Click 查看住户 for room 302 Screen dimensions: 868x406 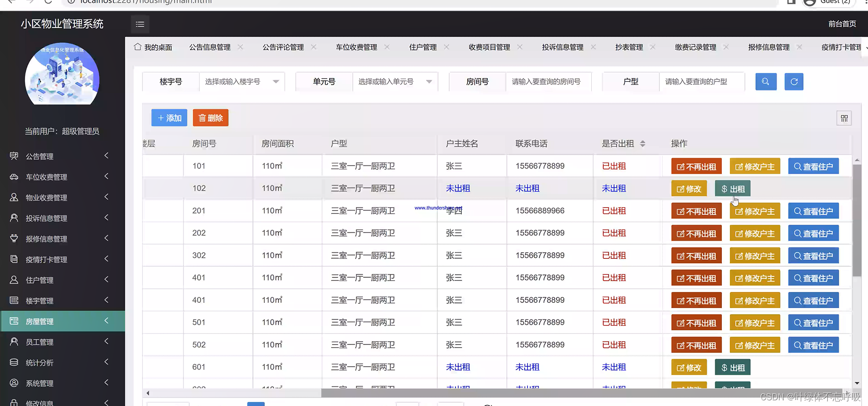[x=814, y=256]
